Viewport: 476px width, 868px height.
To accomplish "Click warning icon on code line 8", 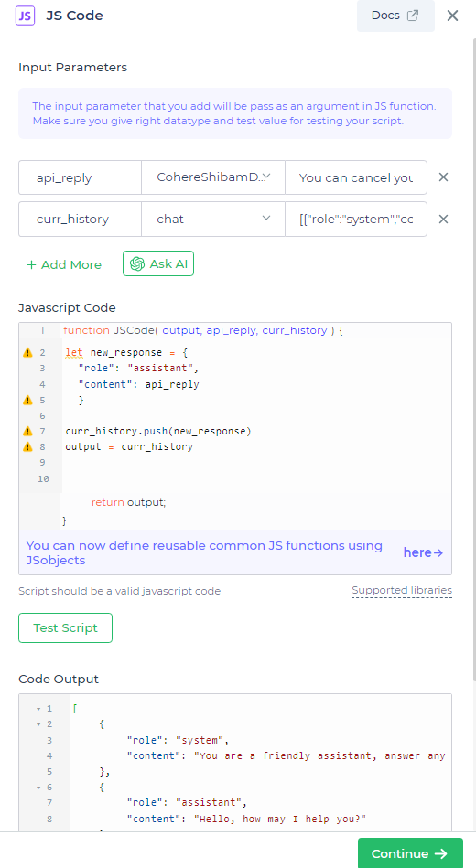I will pyautogui.click(x=27, y=446).
